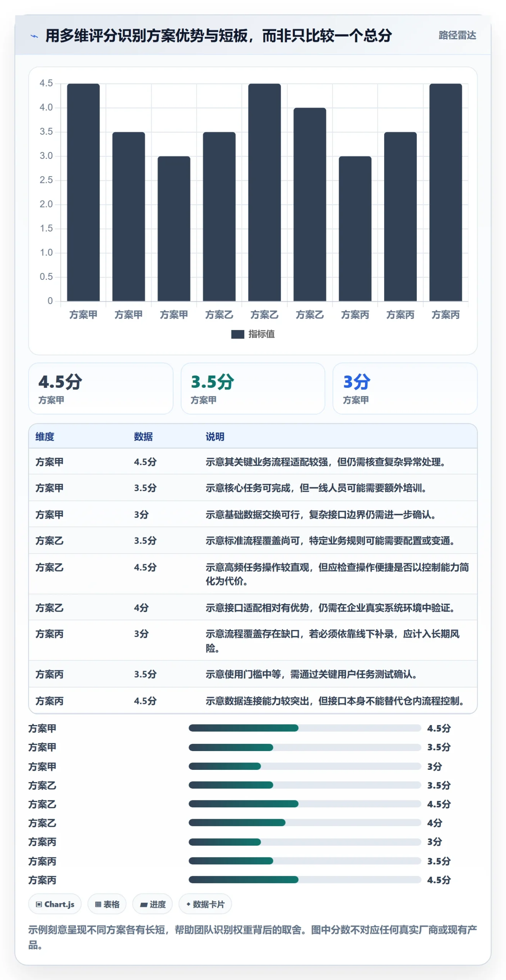Click the 2.5 tick label on the y-axis
This screenshot has width=506, height=980.
[x=46, y=180]
